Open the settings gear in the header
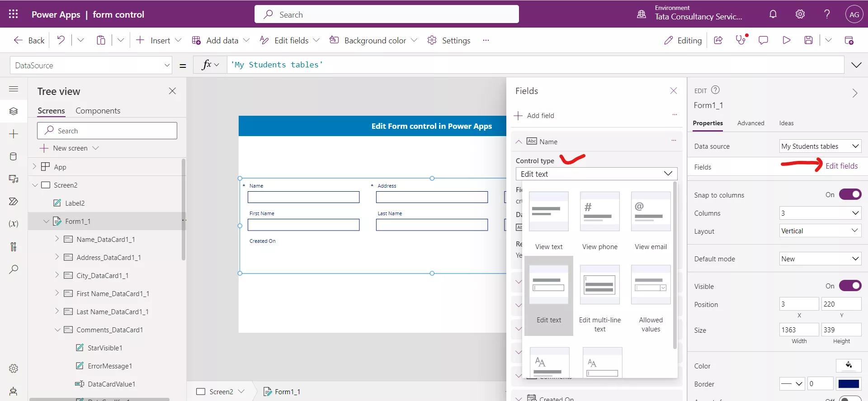 click(x=800, y=14)
